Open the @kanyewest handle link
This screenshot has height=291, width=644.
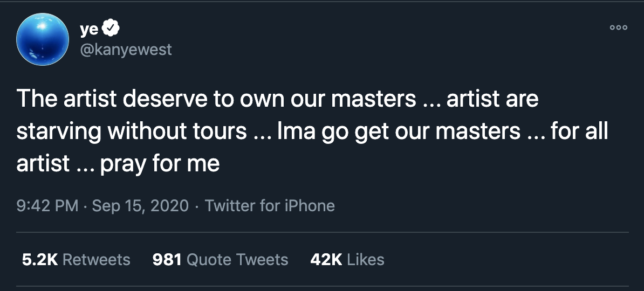point(126,50)
